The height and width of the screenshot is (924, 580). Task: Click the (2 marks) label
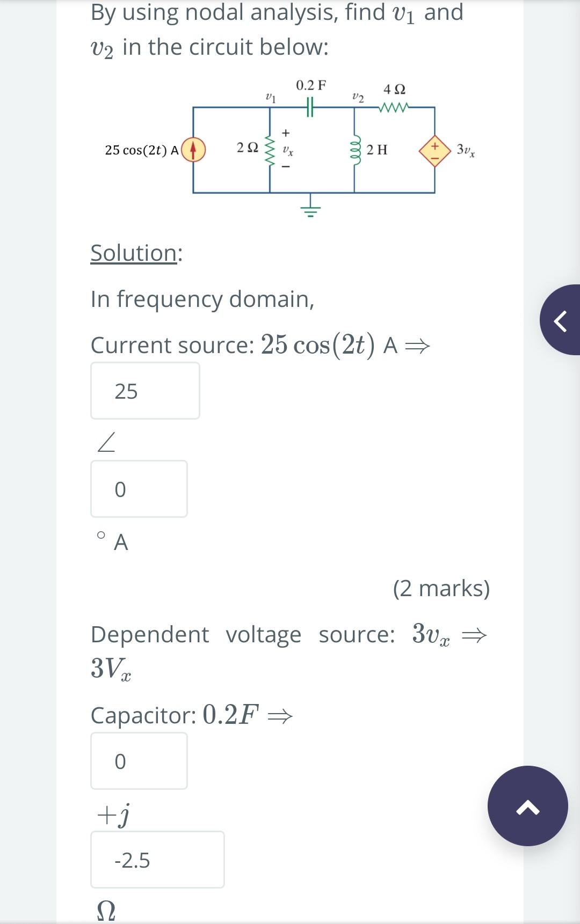coord(442,588)
